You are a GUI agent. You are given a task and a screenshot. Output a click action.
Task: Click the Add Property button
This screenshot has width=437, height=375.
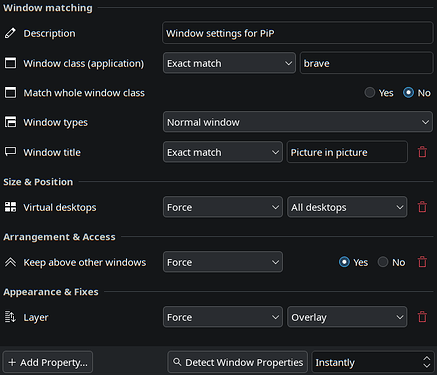point(48,362)
